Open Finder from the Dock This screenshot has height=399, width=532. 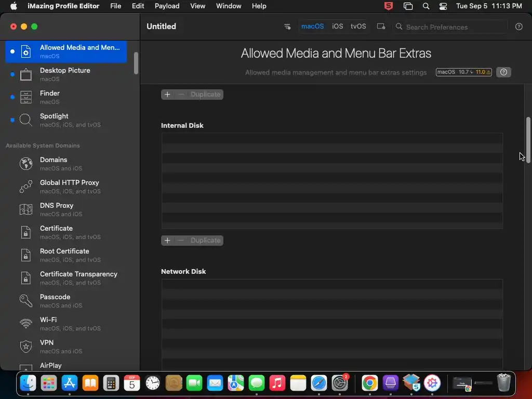pyautogui.click(x=28, y=383)
